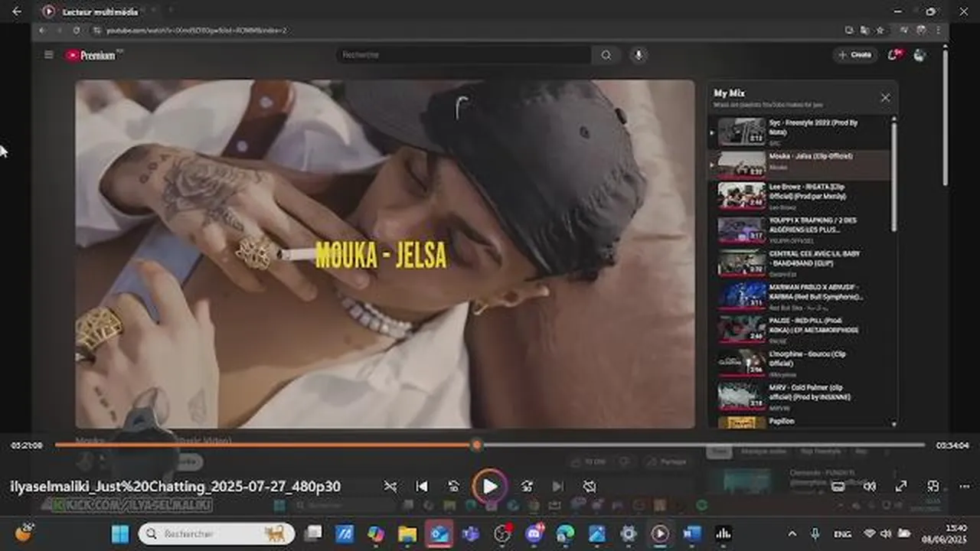
Task: Skip forward thirty seconds
Action: pyautogui.click(x=527, y=486)
